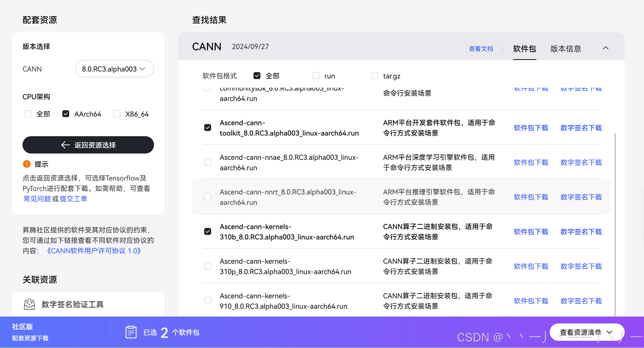Collapse the CANN results panel chevron
This screenshot has height=348, width=644.
pos(605,48)
